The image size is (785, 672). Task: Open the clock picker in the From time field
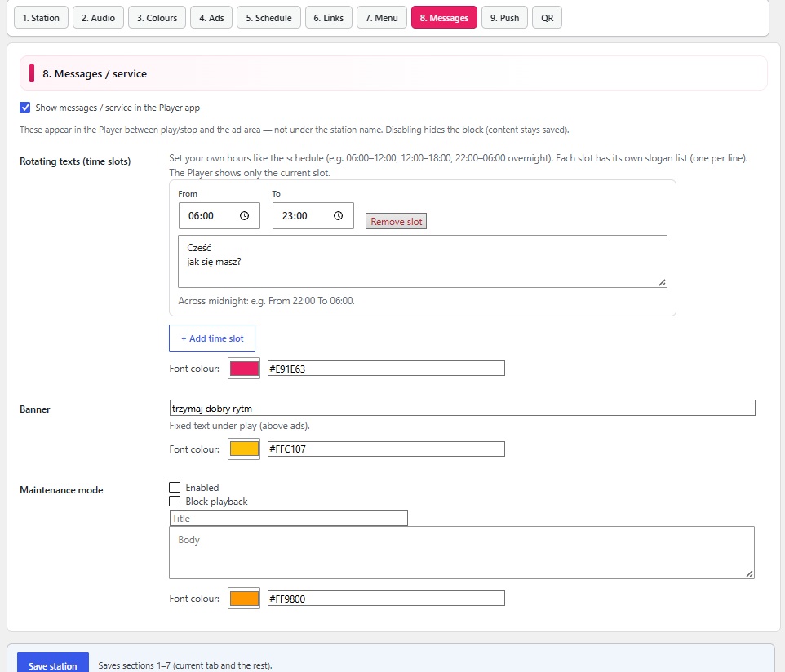tap(244, 215)
